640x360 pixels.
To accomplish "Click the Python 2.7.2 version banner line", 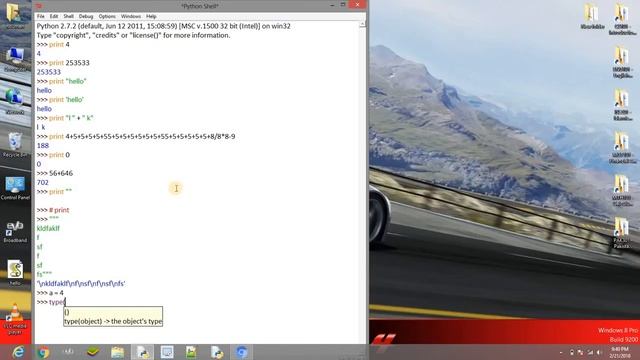I will 164,26.
